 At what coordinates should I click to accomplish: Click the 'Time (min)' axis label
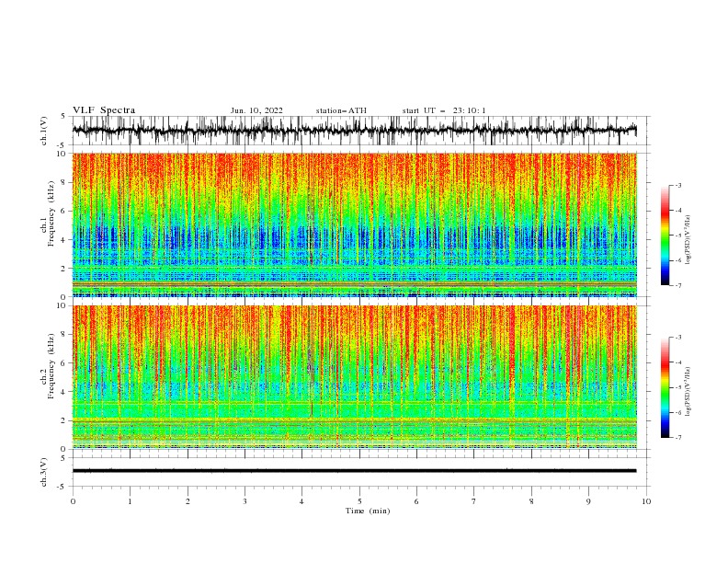(x=368, y=511)
